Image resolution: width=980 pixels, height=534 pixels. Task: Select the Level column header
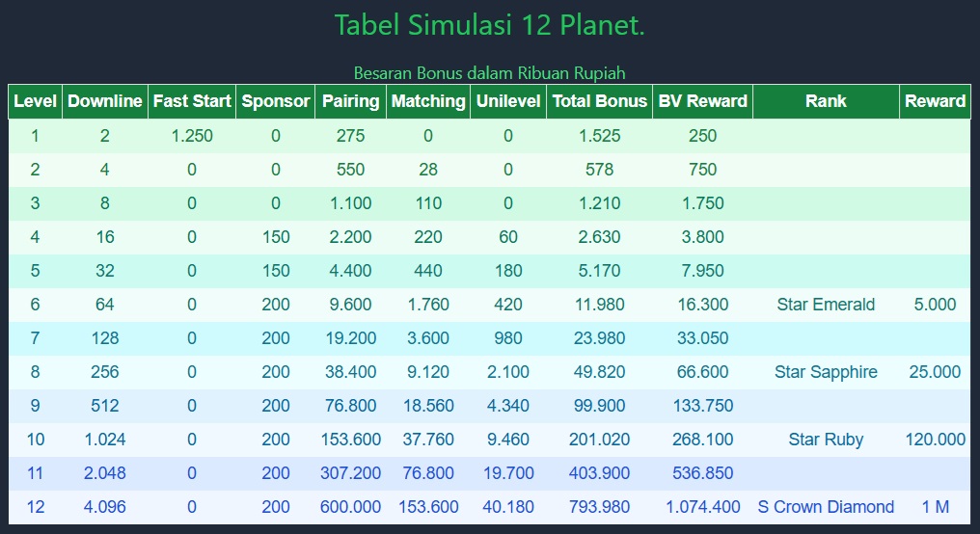tap(35, 101)
